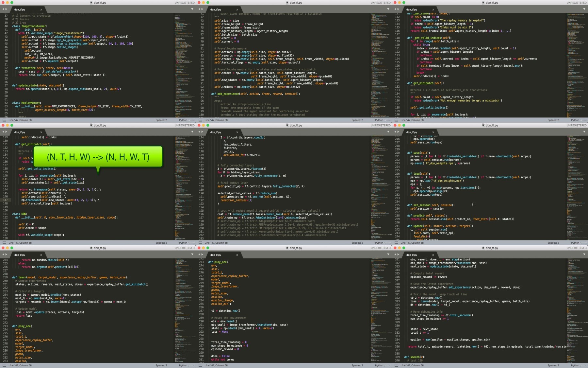
Task: Close the dqn_tf.py tab in the env.reset window
Action: point(237,255)
